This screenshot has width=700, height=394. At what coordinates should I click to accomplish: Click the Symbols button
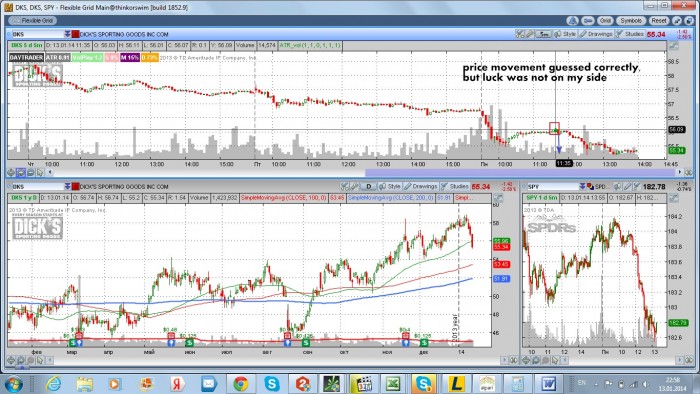[631, 21]
